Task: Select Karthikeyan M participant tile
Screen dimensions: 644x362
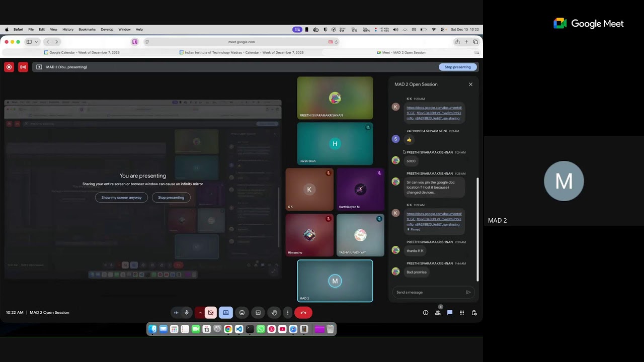Action: 360,190
